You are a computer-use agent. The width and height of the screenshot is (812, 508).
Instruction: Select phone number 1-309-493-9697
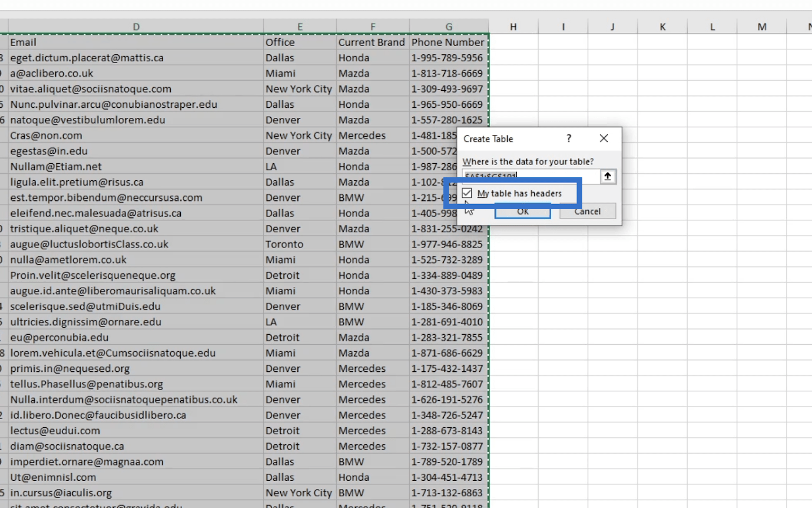click(x=449, y=89)
